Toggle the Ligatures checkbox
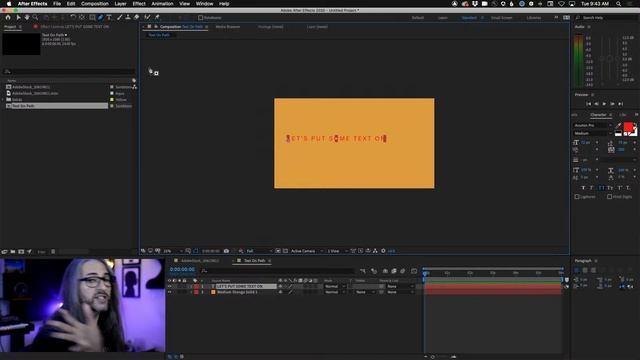Image resolution: width=640 pixels, height=360 pixels. click(577, 197)
